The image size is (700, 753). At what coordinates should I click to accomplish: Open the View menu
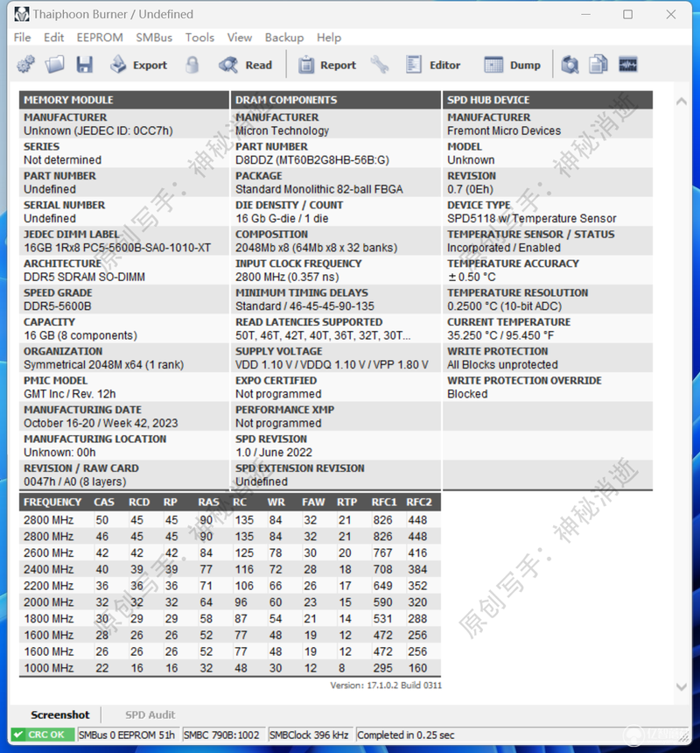click(x=240, y=38)
